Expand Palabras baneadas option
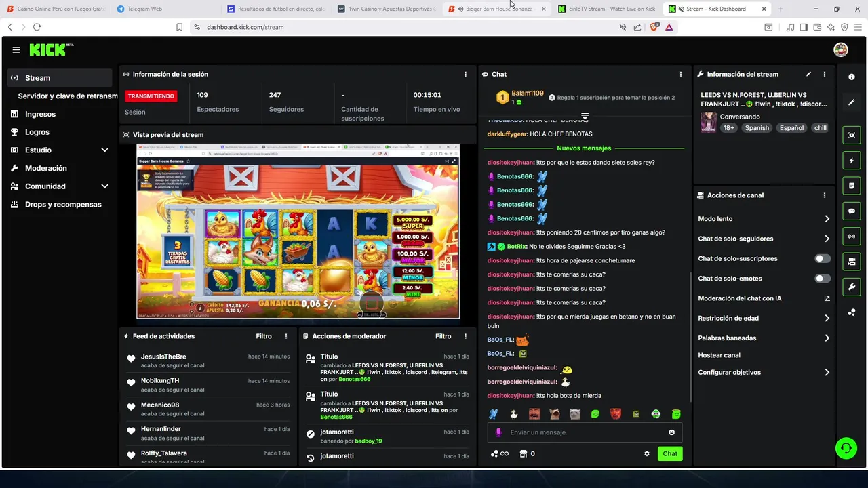The height and width of the screenshot is (488, 868). 764,338
